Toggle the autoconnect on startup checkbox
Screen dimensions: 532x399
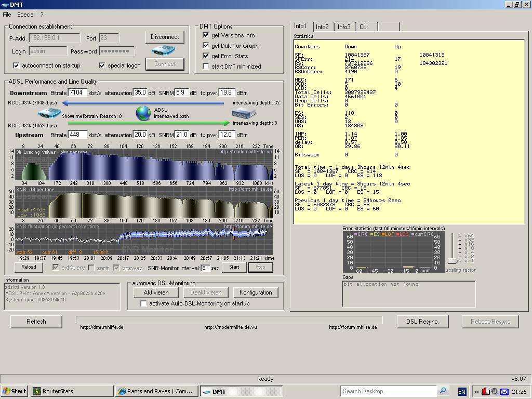click(16, 66)
